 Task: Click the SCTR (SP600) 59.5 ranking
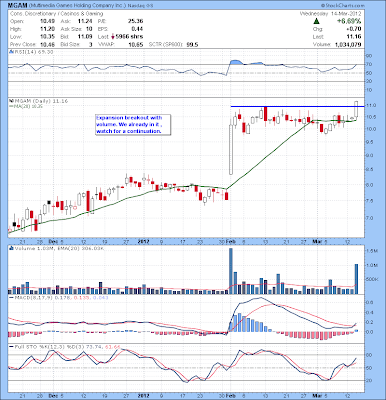point(173,44)
